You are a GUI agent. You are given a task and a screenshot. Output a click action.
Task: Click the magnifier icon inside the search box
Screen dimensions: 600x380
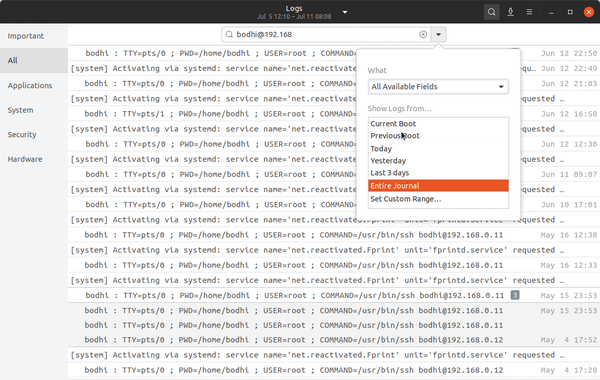pos(229,34)
